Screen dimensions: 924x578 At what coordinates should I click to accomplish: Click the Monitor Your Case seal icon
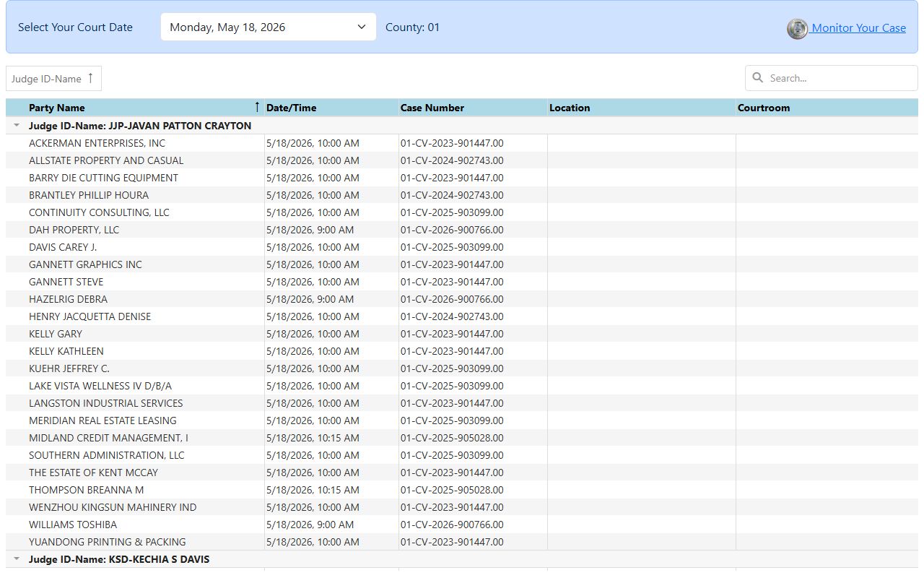pos(797,29)
